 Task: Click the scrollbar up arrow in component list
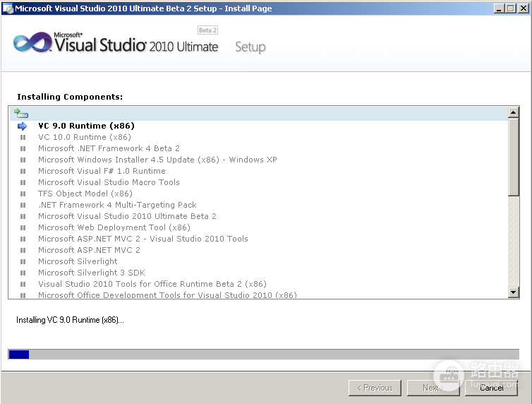point(514,112)
